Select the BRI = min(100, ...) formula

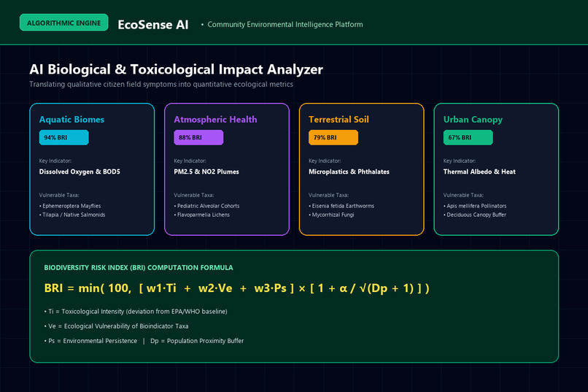pos(236,288)
